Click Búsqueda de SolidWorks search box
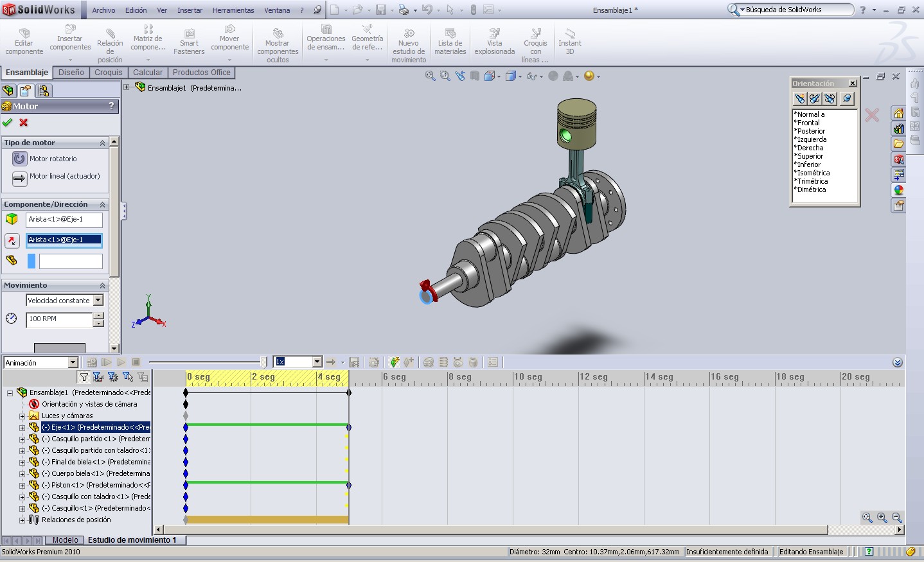This screenshot has width=924, height=562. (795, 10)
